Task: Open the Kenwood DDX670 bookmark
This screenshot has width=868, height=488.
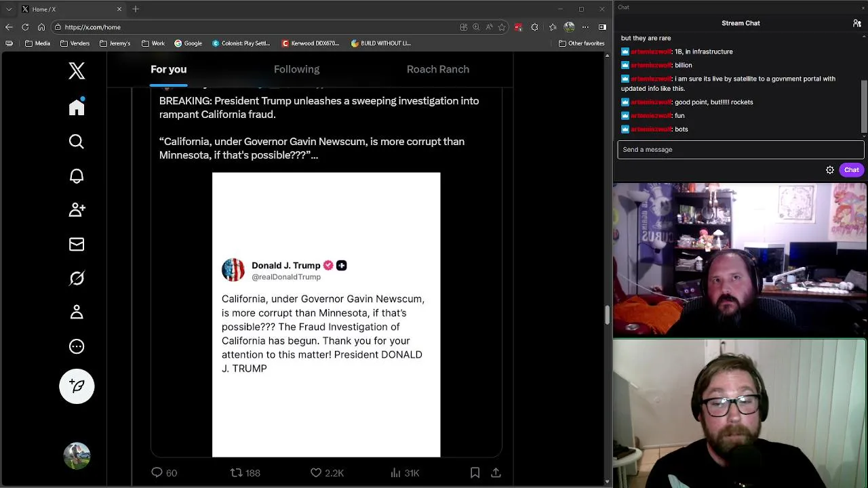Action: coord(311,43)
